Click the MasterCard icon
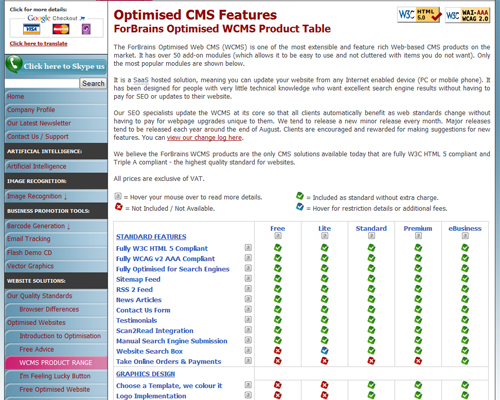The image size is (500, 400). pos(61,29)
